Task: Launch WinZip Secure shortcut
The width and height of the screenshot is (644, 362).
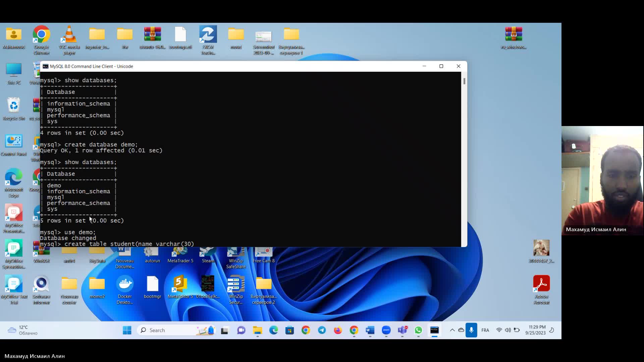Action: pos(236,290)
